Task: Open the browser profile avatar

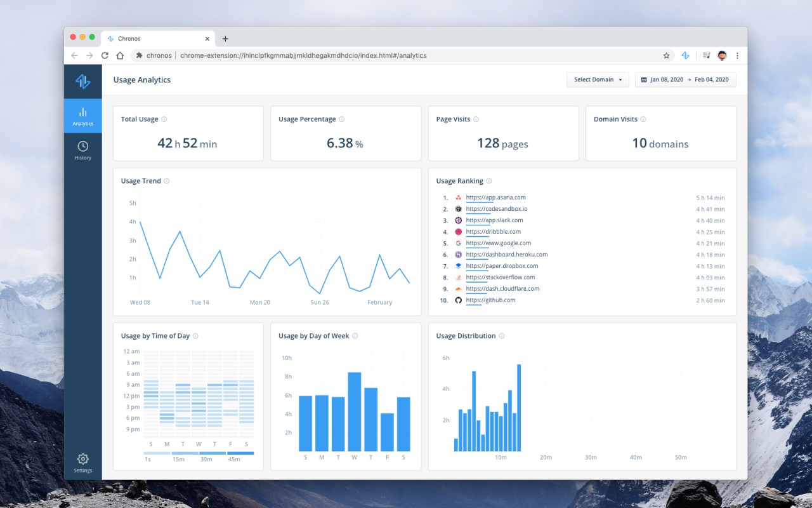Action: (x=722, y=55)
